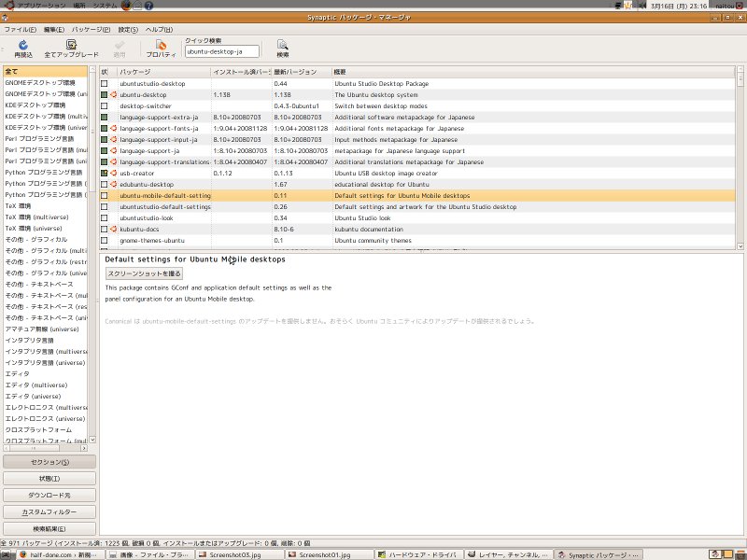Mark the desktop-switcher package checkbox
747x560 pixels.
tap(105, 106)
